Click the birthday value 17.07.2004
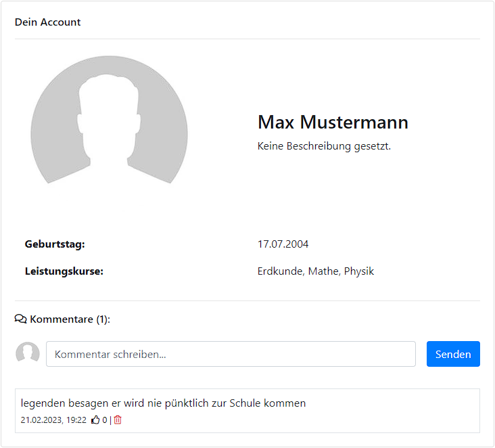This screenshot has height=448, width=495. pyautogui.click(x=283, y=244)
